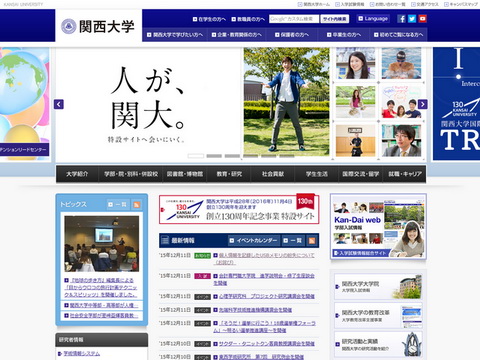Select the third slide indicator dot

point(232,156)
